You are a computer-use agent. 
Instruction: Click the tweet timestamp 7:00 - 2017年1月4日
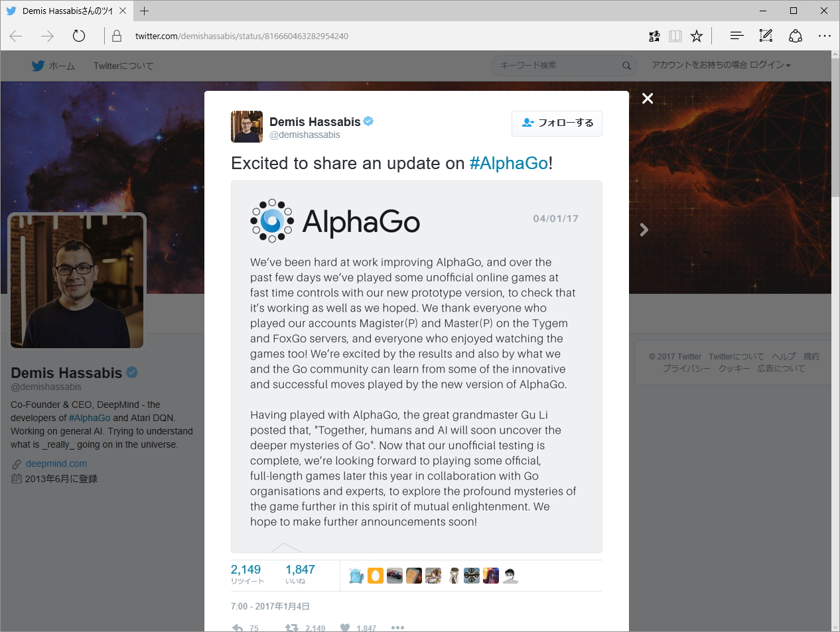(270, 606)
